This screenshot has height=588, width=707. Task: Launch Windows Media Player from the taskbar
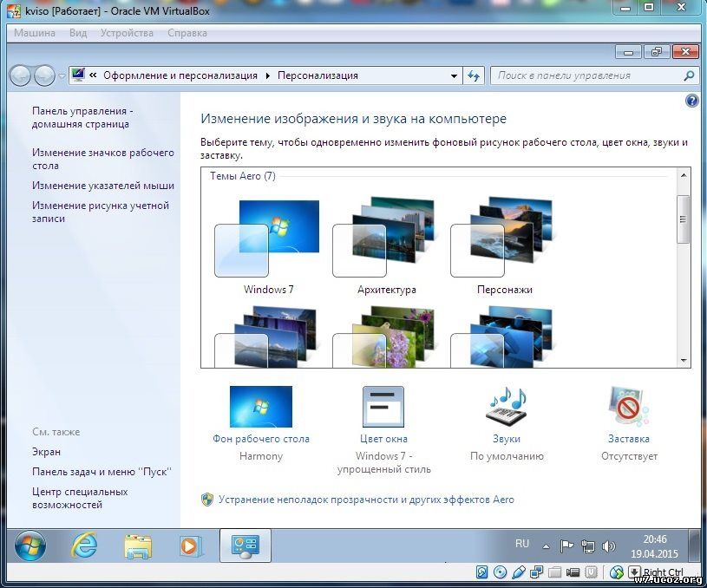click(191, 546)
